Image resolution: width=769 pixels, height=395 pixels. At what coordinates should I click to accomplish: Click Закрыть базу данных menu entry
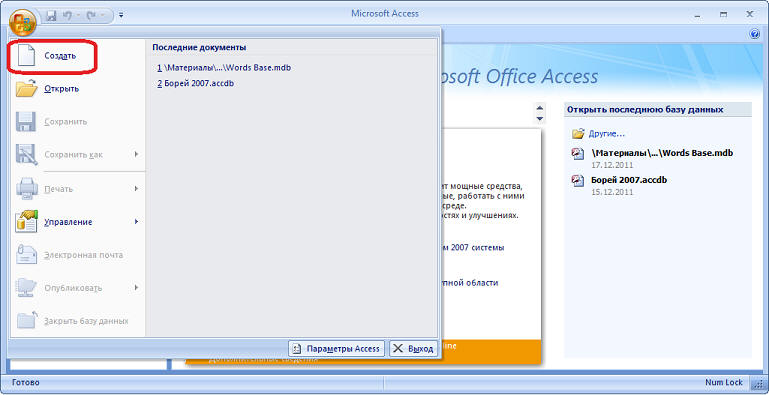(77, 321)
